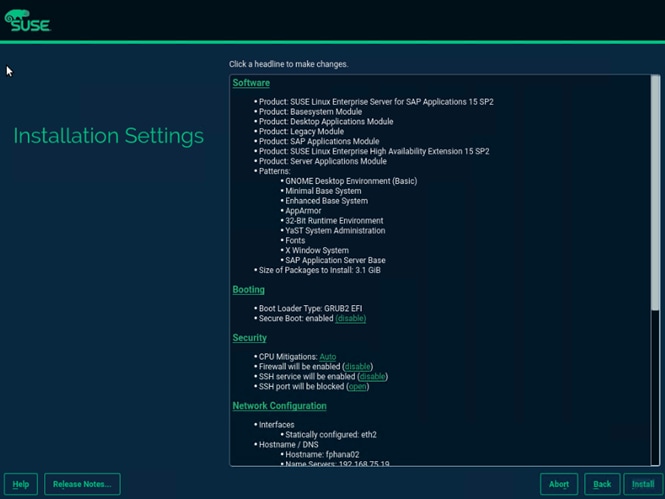Go Back to the previous step

602,484
